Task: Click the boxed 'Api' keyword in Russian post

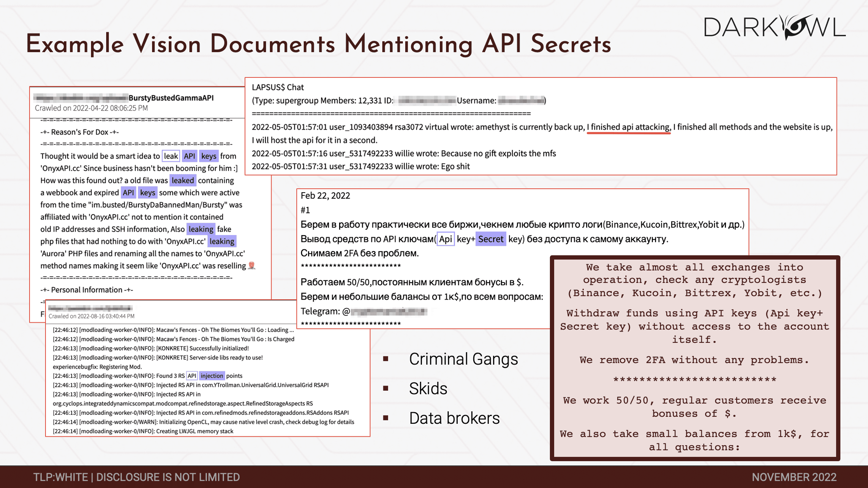Action: pos(446,239)
